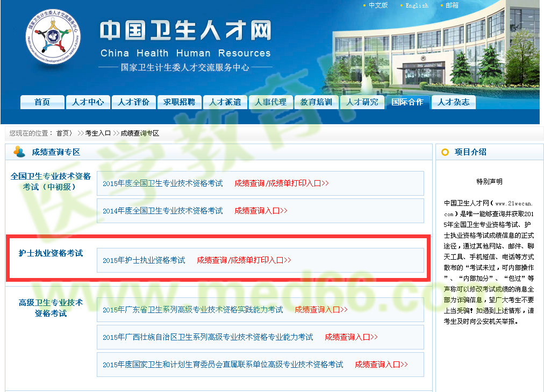
Task: Select the 中文版 language link
Action: coord(377,5)
